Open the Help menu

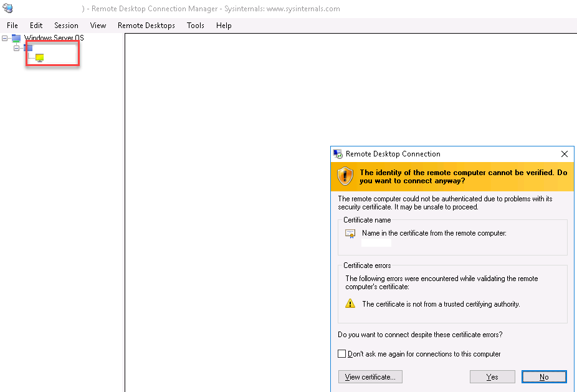click(224, 26)
